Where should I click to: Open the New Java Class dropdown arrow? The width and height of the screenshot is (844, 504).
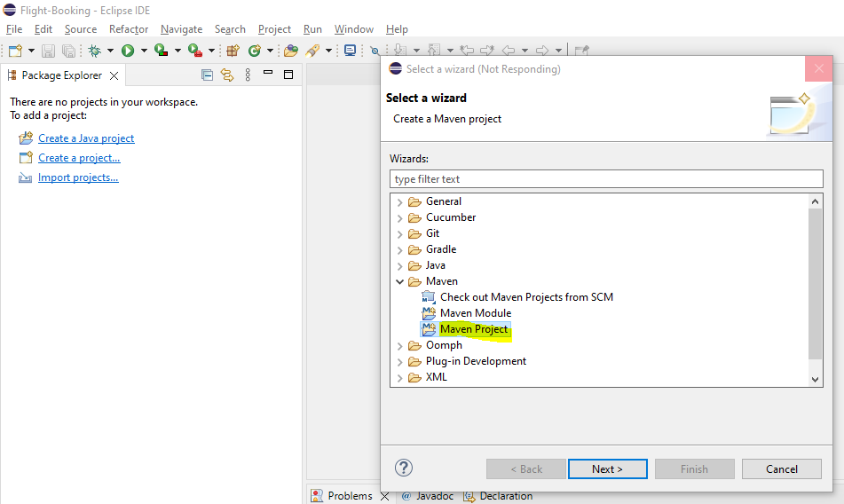(270, 51)
